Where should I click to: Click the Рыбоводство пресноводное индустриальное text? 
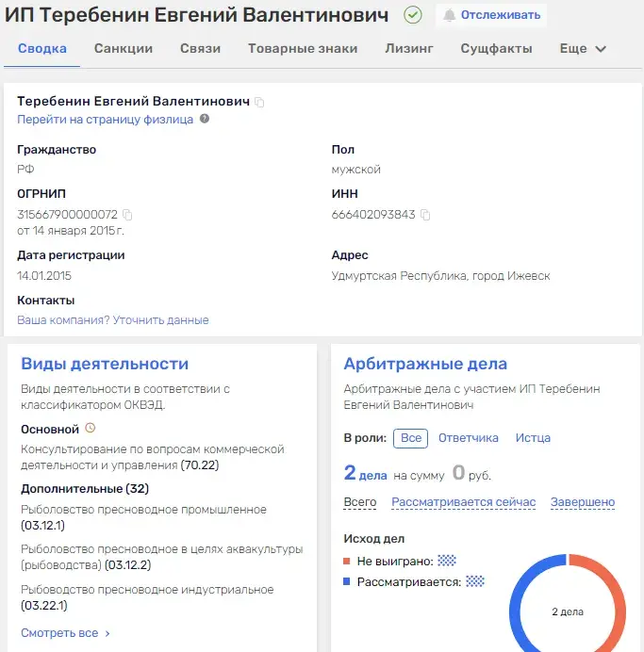click(x=147, y=590)
